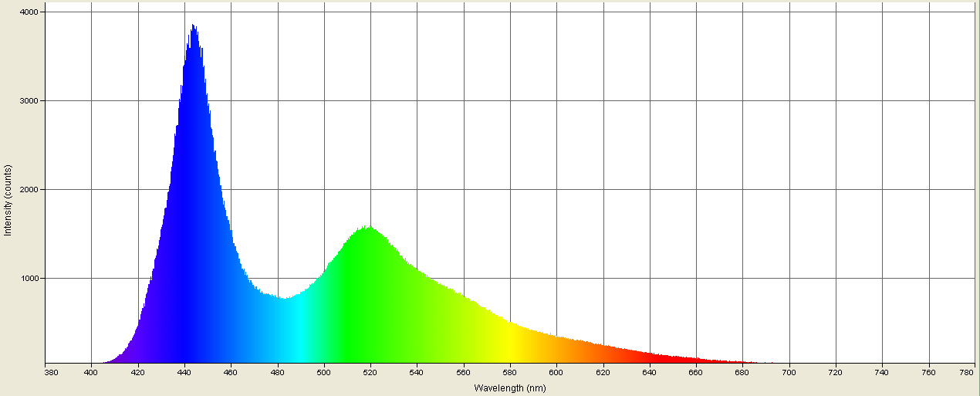Click the 600 wavelength tick label
The height and width of the screenshot is (396, 980).
[556, 373]
